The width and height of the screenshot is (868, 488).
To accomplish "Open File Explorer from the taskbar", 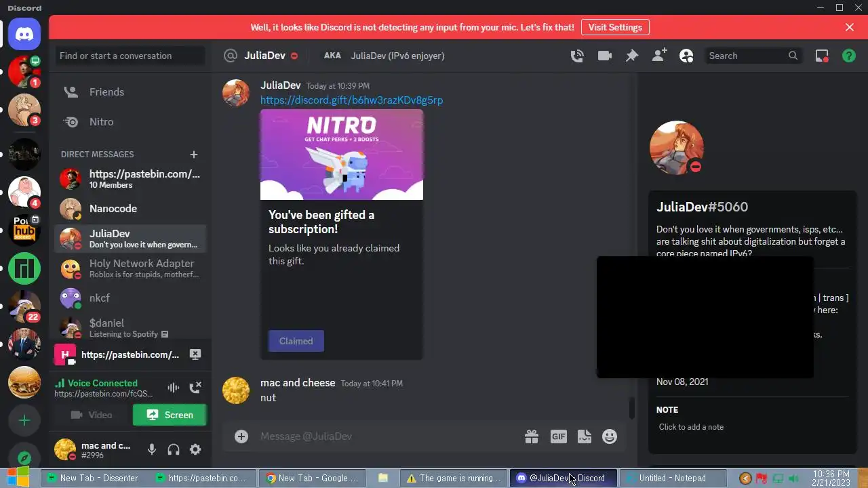I will point(383,479).
